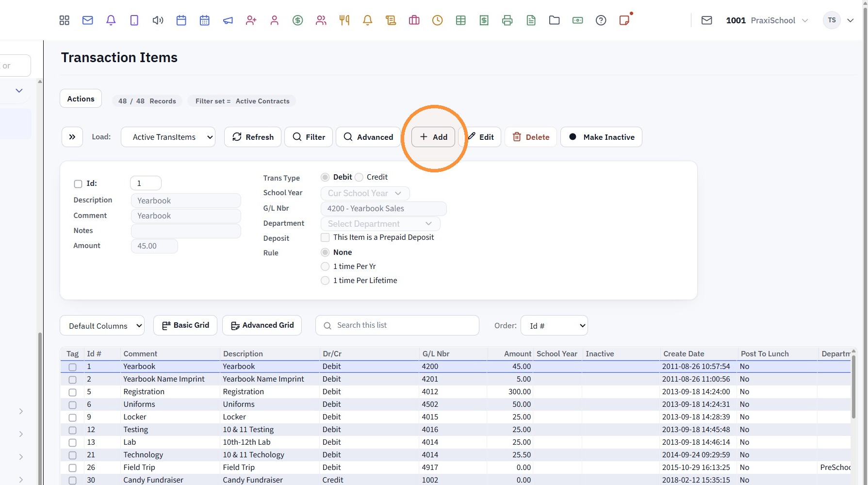
Task: Switch to Advanced Grid view
Action: [x=262, y=325]
